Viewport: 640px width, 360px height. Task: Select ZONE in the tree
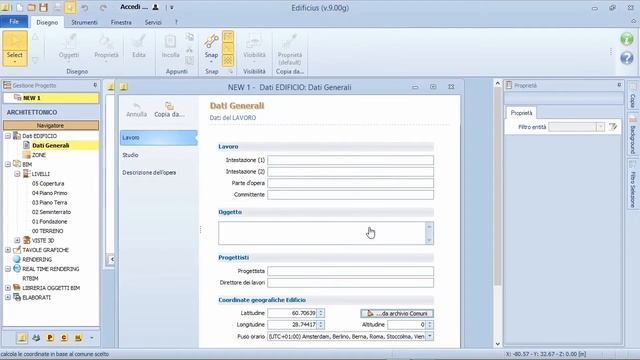click(39, 155)
